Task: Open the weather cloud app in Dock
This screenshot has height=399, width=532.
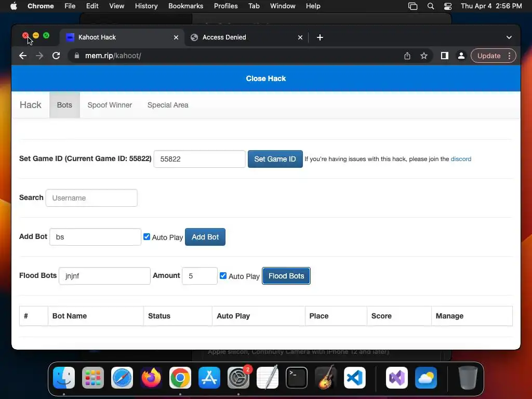Action: [x=426, y=378]
